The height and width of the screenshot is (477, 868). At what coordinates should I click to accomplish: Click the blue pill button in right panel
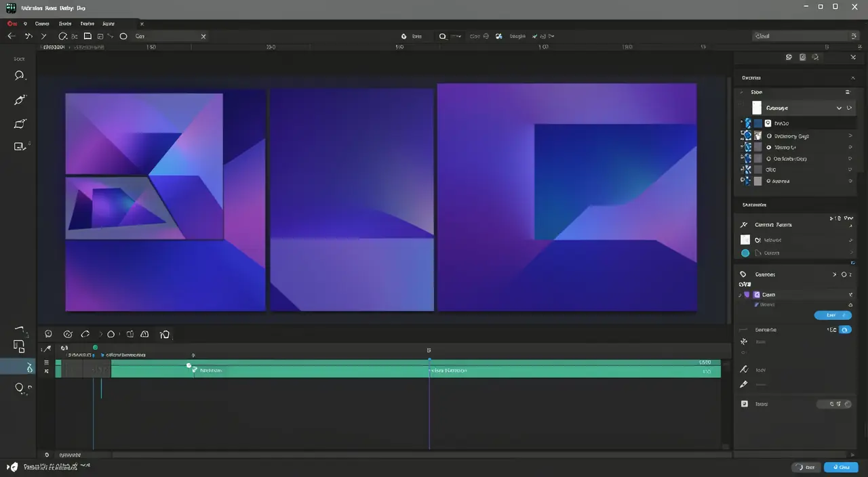click(x=833, y=315)
